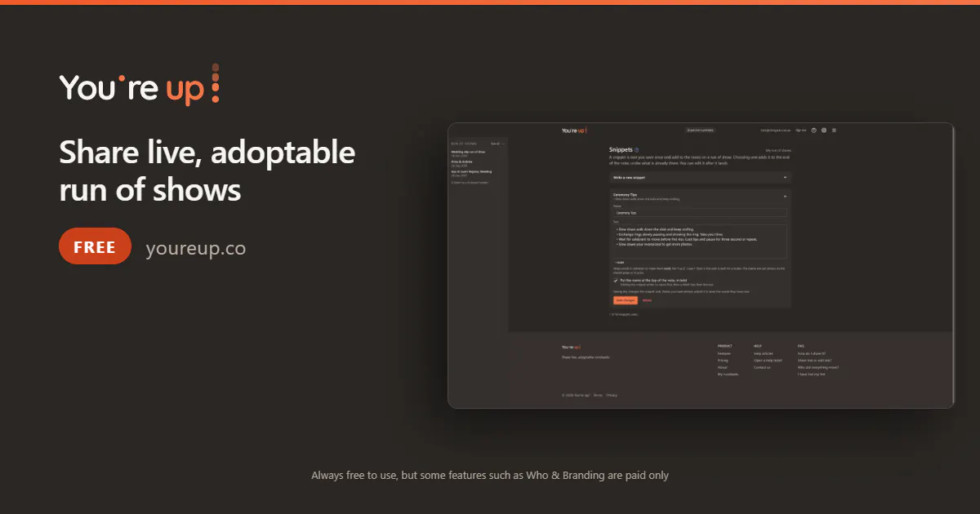980x514 pixels.
Task: Open Share link or edit link FAQ
Action: pyautogui.click(x=815, y=361)
